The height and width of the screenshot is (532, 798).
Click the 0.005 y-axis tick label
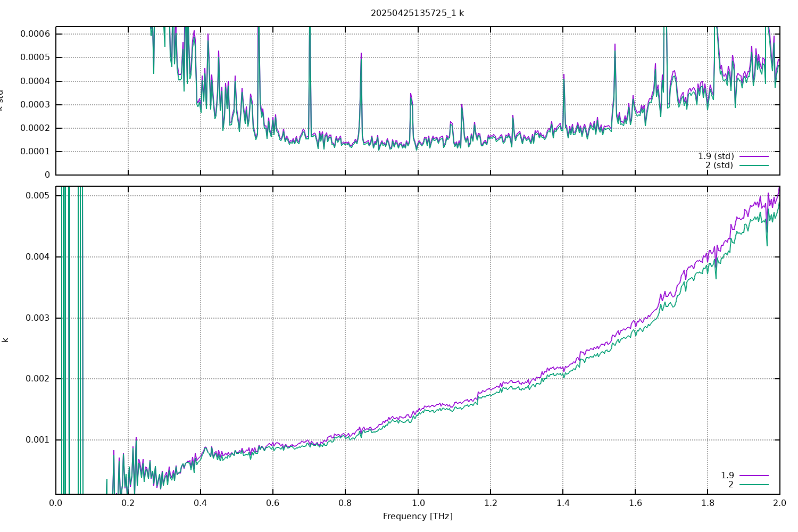[x=37, y=196]
